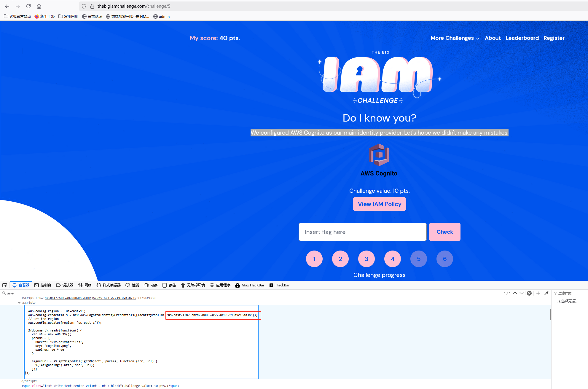The height and width of the screenshot is (389, 588).
Task: Go to challenge 6 progress circle
Action: pos(445,259)
